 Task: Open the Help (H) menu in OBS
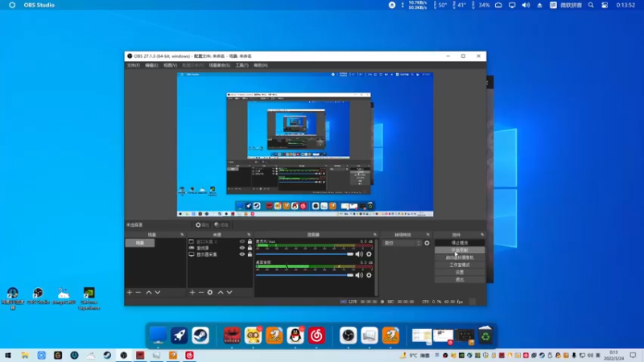260,65
